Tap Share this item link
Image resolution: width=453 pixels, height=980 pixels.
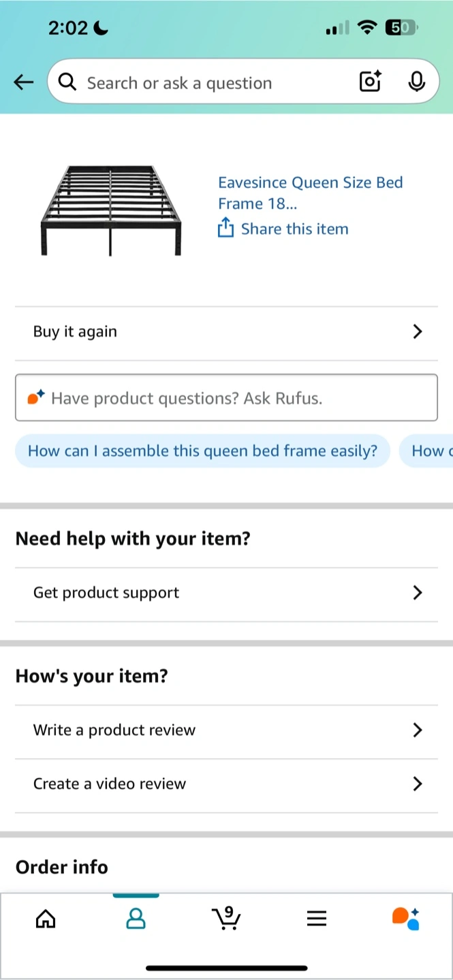tap(295, 229)
